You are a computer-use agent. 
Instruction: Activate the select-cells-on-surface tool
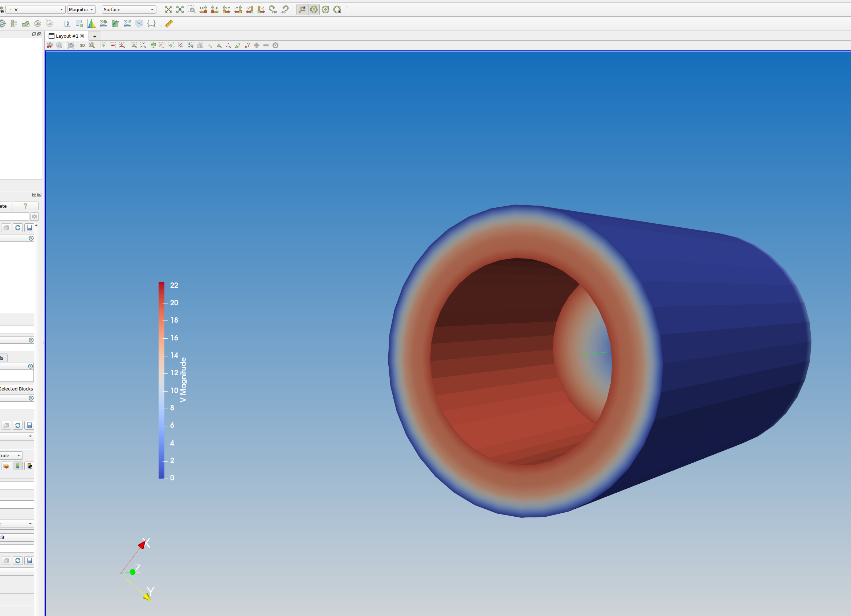click(x=134, y=45)
